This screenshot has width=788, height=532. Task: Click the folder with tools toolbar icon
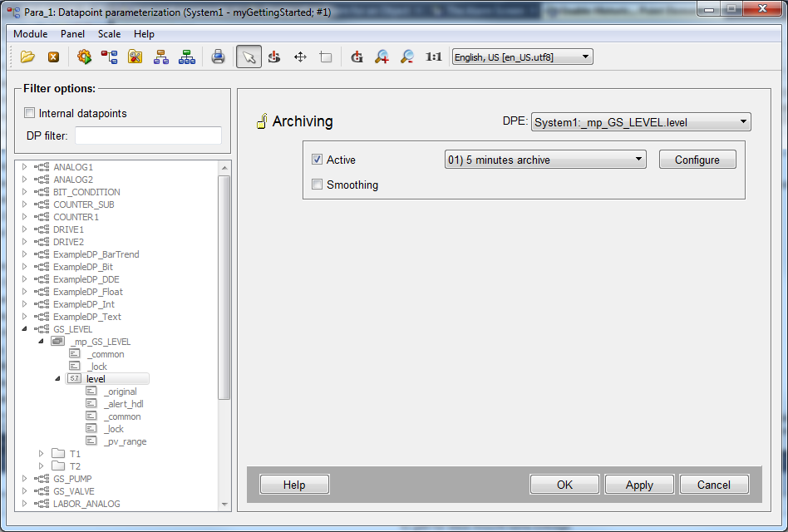135,57
